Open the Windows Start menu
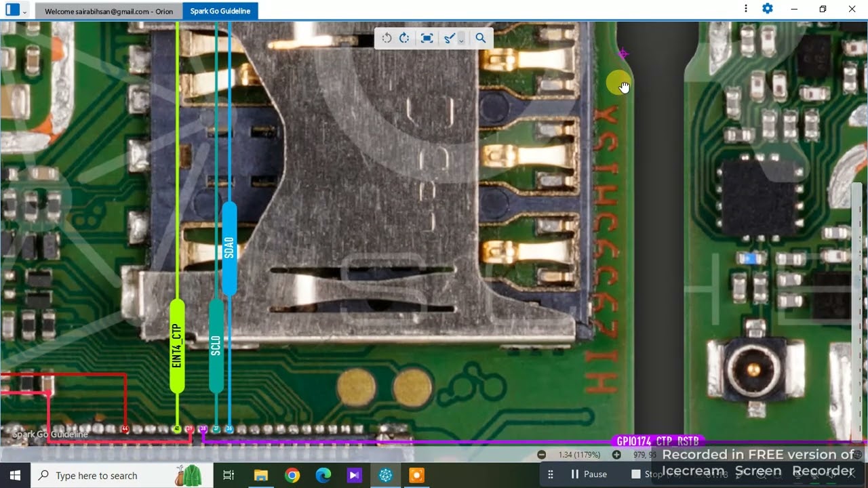 tap(15, 475)
